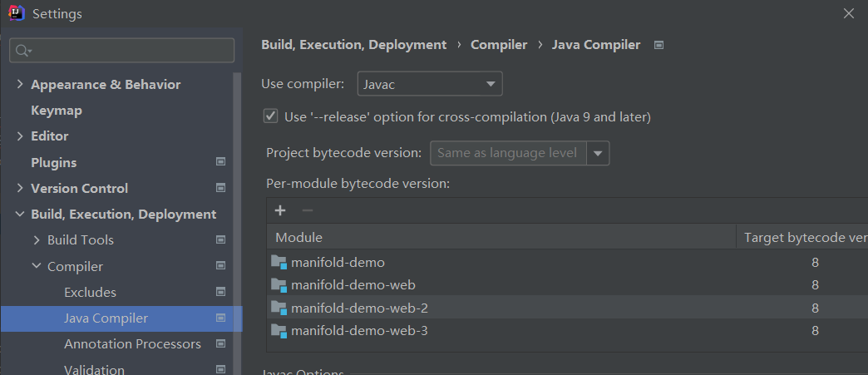Click inside the settings search field
The image size is (868, 375).
[121, 51]
